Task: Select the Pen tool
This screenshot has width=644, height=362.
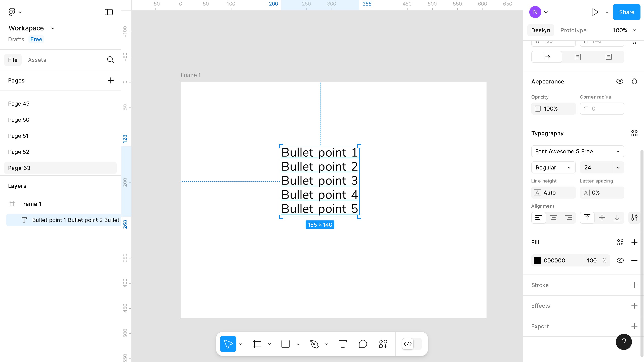Action: [314, 344]
